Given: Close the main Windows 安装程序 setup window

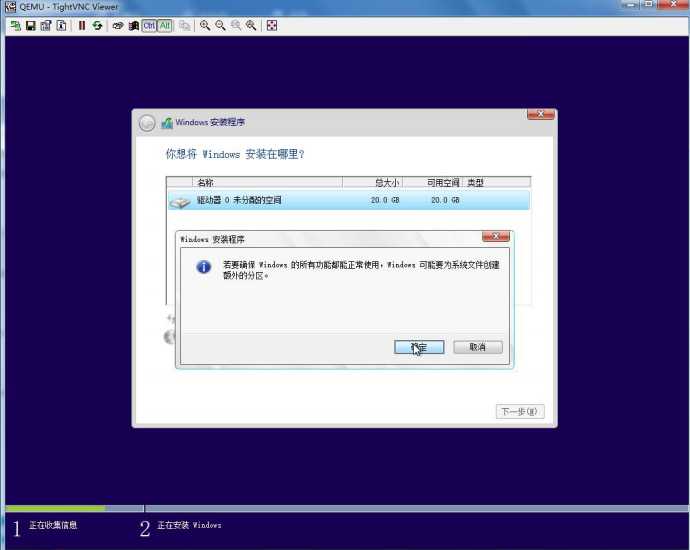Looking at the screenshot, I should pyautogui.click(x=541, y=114).
